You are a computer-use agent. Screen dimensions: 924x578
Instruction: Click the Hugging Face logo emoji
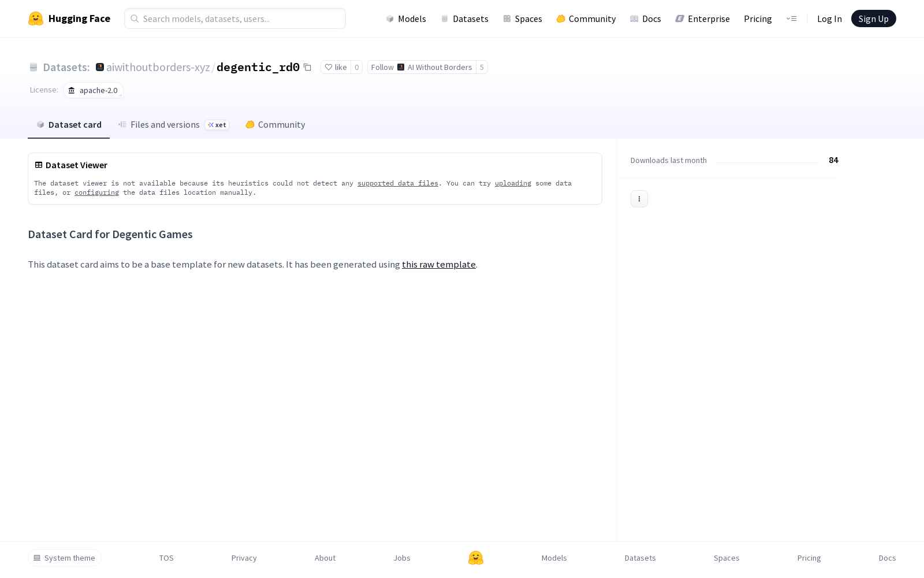click(36, 18)
